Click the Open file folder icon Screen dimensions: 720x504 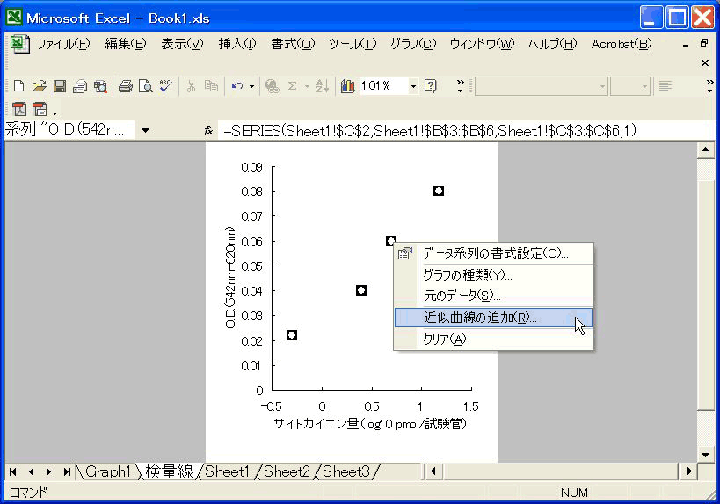[39, 86]
